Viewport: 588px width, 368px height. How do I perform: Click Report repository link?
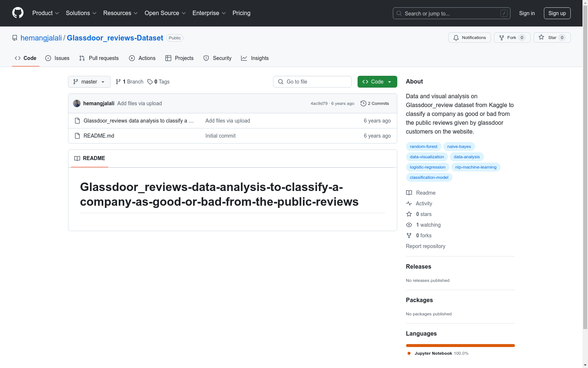tap(426, 246)
